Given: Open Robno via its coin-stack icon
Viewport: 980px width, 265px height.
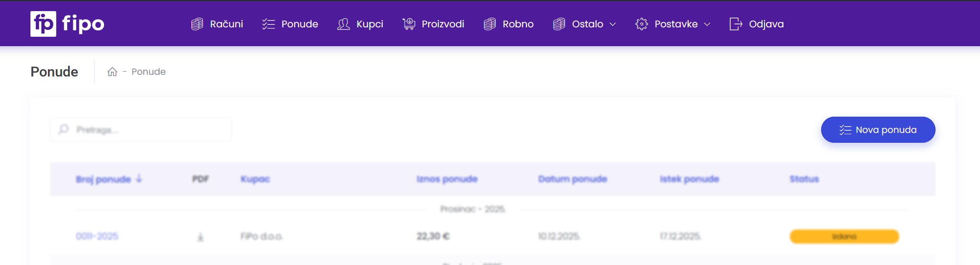Looking at the screenshot, I should [490, 24].
